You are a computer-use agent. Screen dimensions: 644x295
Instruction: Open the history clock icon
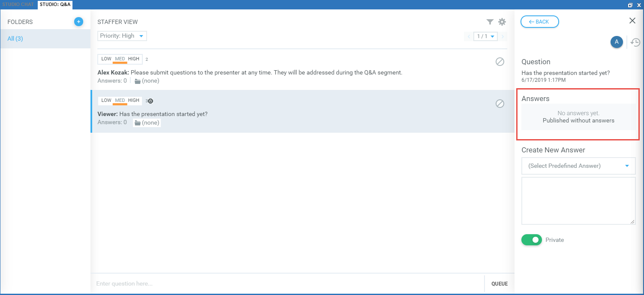pyautogui.click(x=636, y=42)
